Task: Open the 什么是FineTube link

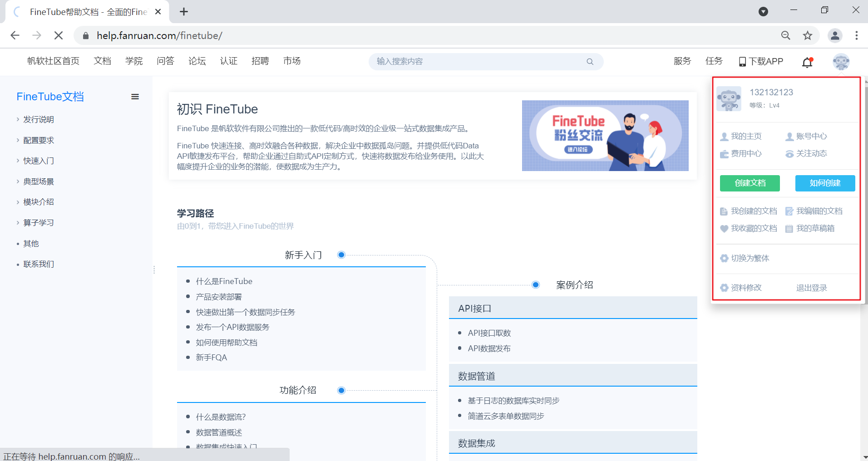Action: [x=224, y=281]
